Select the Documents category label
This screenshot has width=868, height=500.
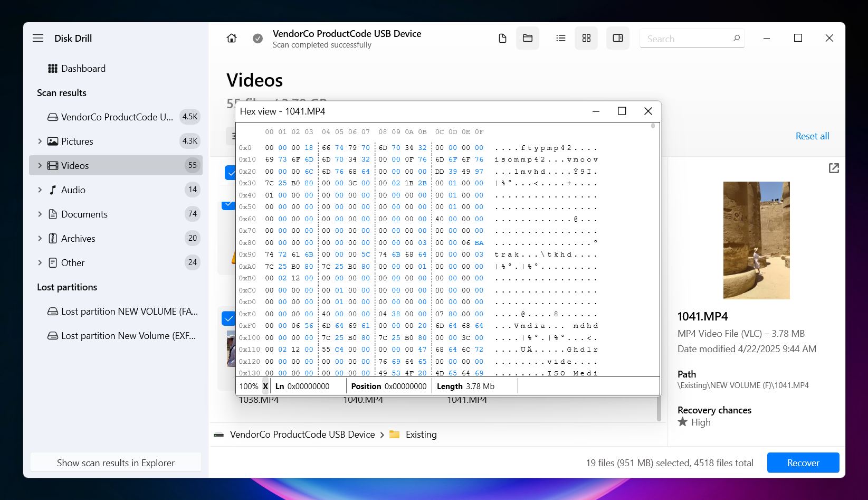pyautogui.click(x=84, y=214)
